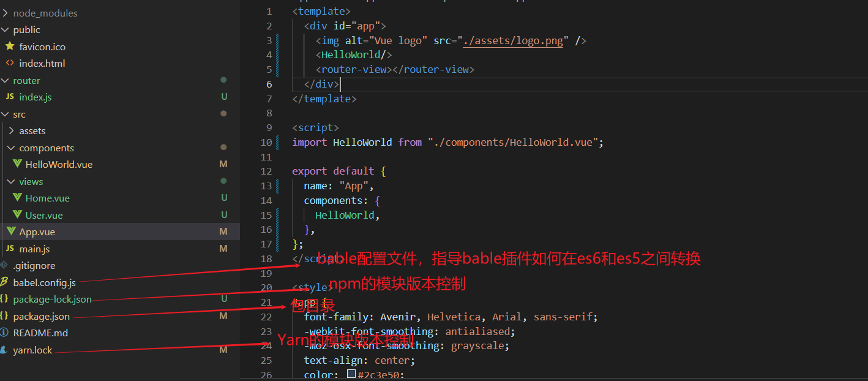Click the info icon beside README.md
The image size is (868, 381).
[4, 333]
